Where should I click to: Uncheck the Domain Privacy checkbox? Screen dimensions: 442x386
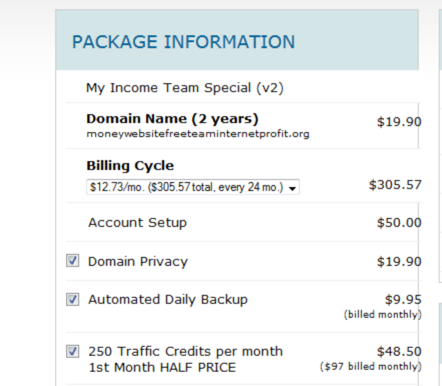[x=72, y=261]
